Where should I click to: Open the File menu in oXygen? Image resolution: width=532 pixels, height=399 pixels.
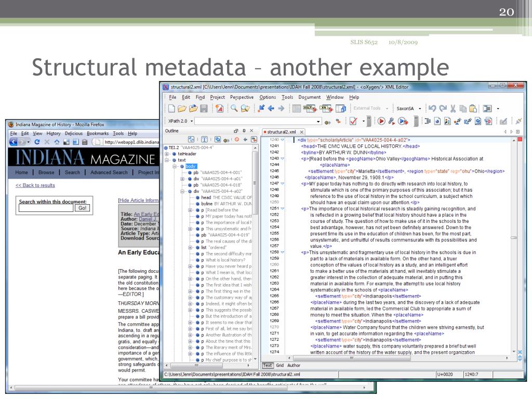pos(172,97)
